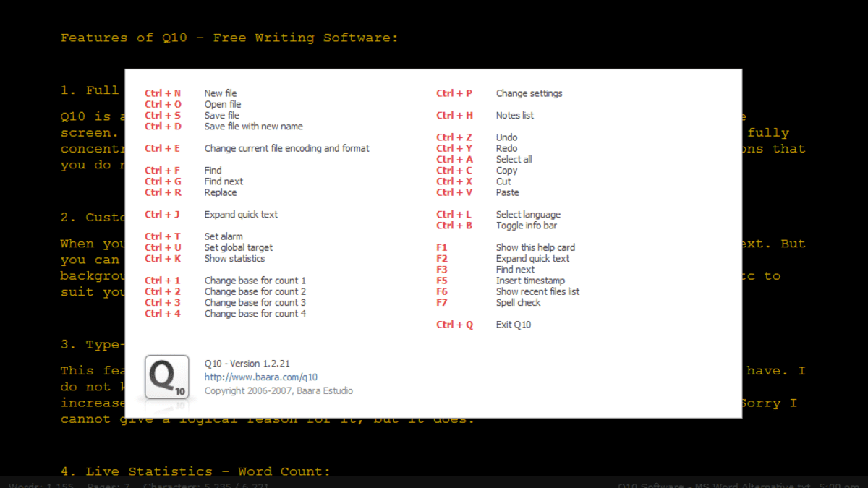Click the "Change settings" description
The height and width of the screenshot is (488, 868).
[x=529, y=93]
